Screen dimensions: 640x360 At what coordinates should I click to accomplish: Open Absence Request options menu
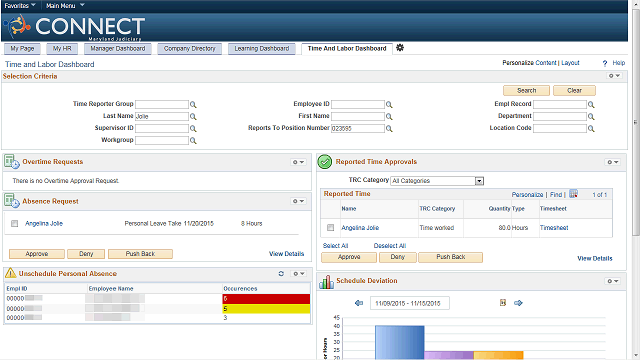pos(298,201)
